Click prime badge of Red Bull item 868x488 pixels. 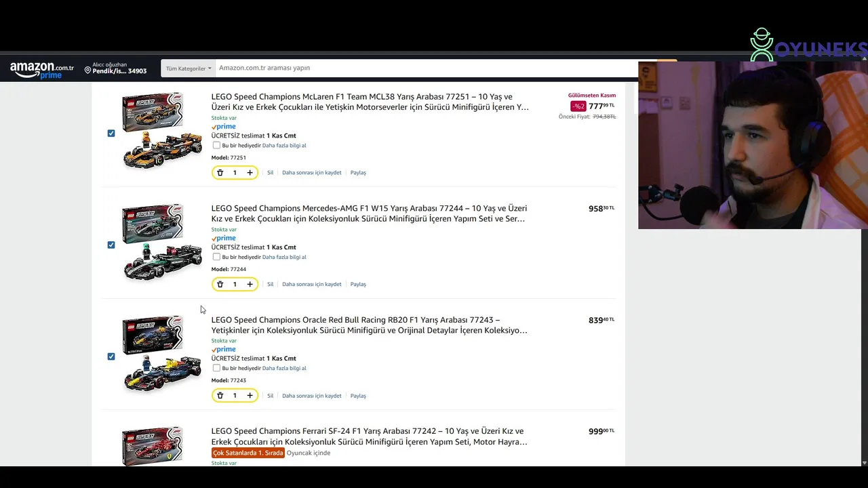tap(223, 350)
